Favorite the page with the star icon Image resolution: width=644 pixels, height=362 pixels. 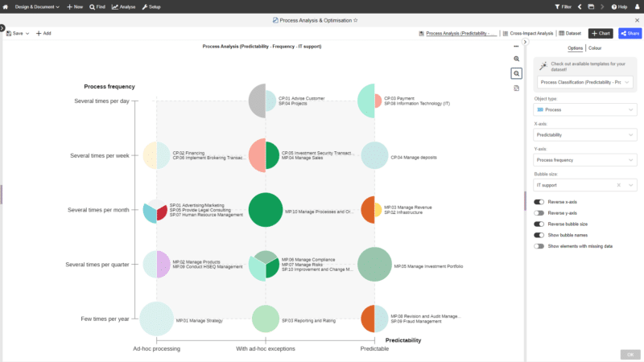[356, 20]
